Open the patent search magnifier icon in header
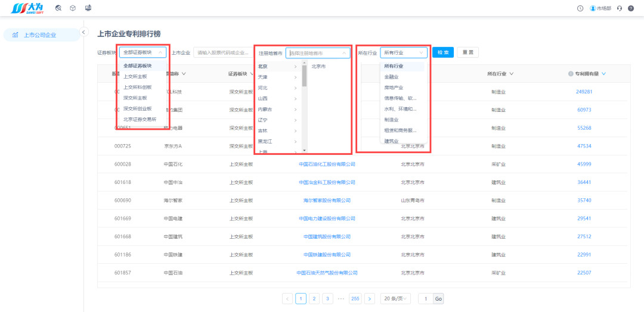This screenshot has height=312, width=644. tap(58, 8)
